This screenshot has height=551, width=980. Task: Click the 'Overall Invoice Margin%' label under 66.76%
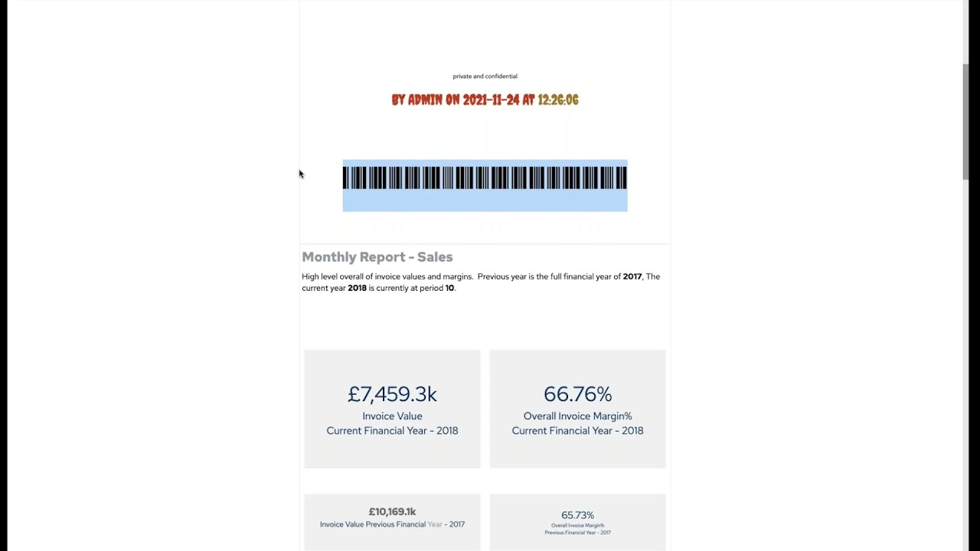click(x=577, y=416)
